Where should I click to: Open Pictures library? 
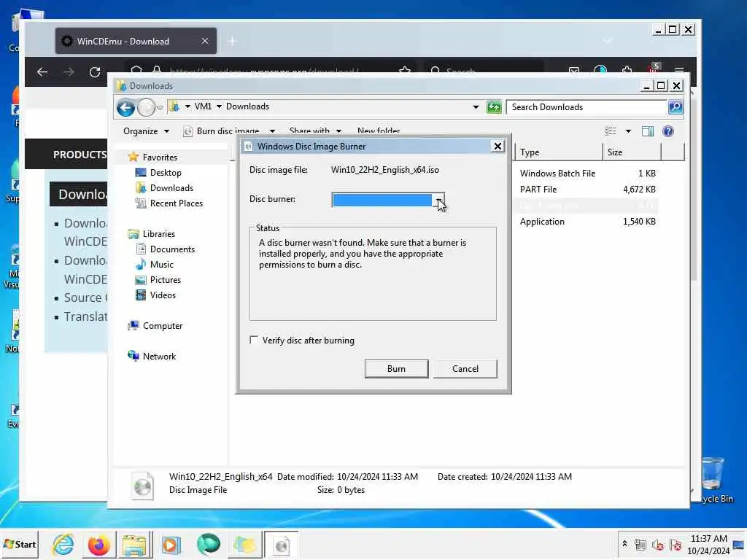pos(166,279)
